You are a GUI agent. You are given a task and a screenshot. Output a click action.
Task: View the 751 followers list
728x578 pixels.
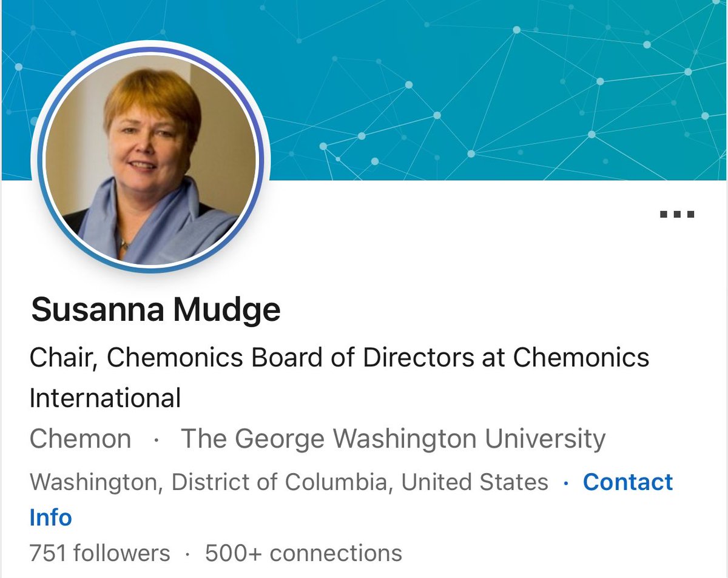tap(99, 553)
